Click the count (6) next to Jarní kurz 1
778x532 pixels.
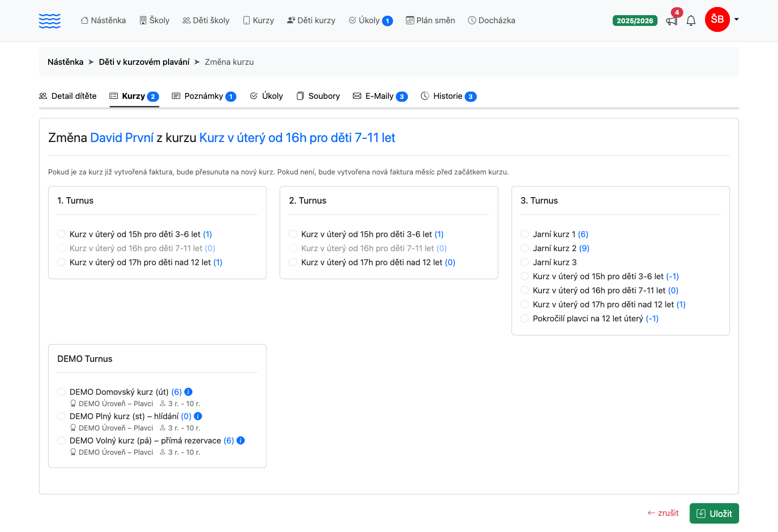(x=583, y=234)
